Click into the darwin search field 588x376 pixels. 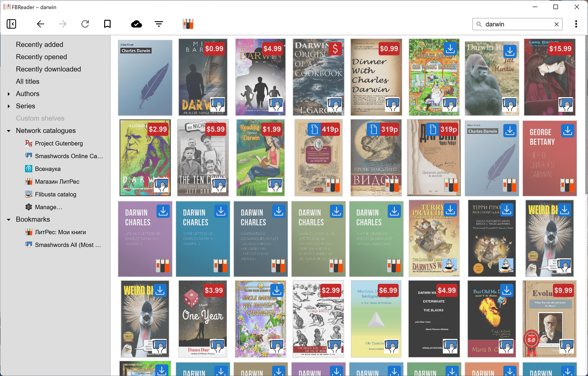tap(515, 24)
